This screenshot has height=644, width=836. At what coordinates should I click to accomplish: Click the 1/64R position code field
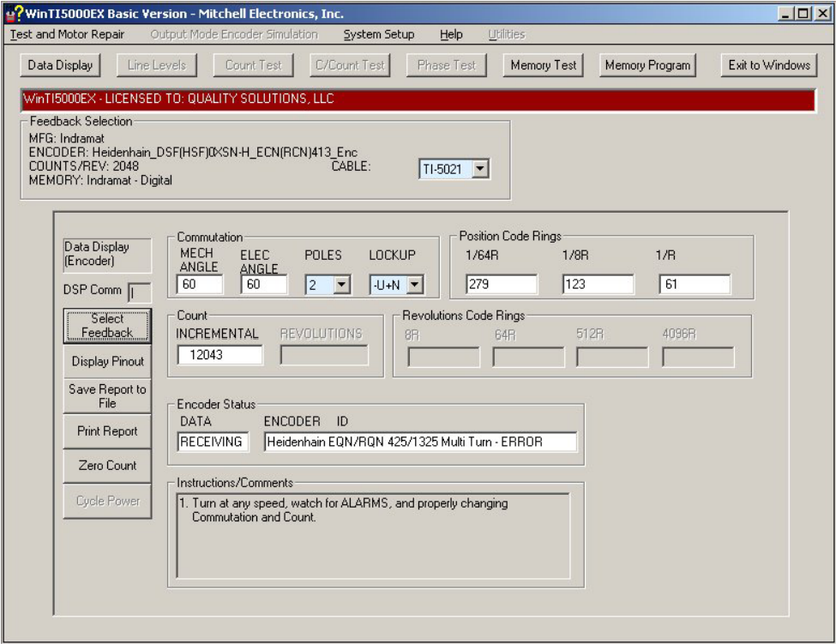click(x=502, y=285)
